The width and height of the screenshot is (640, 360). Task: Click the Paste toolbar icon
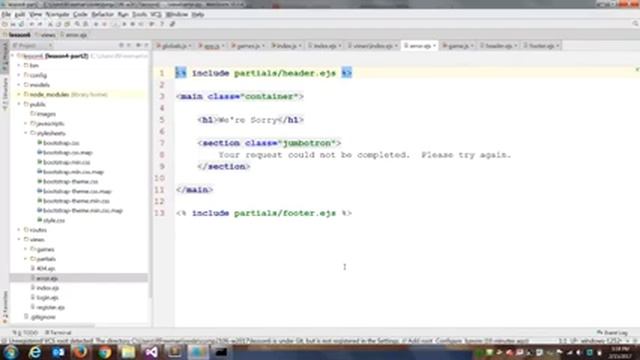[67, 24]
